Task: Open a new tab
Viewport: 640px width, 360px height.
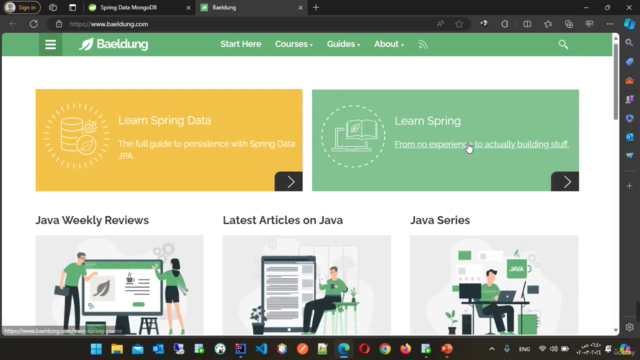Action: point(316,7)
